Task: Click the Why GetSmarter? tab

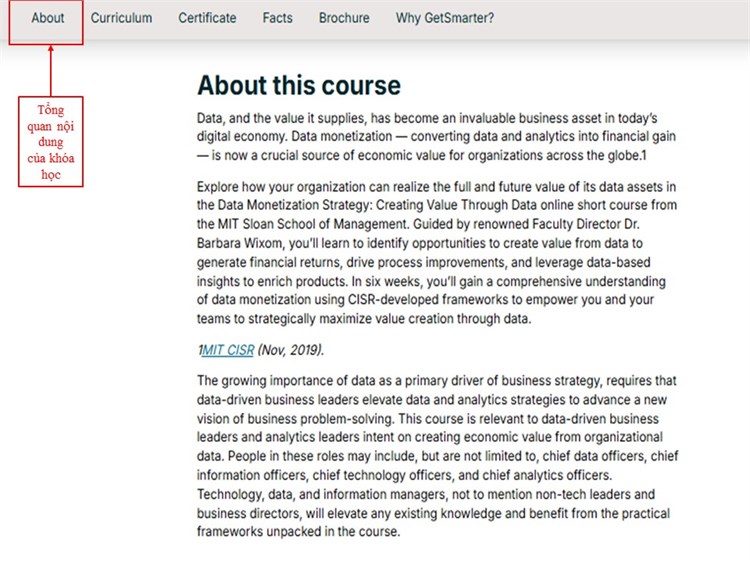Action: pyautogui.click(x=444, y=18)
